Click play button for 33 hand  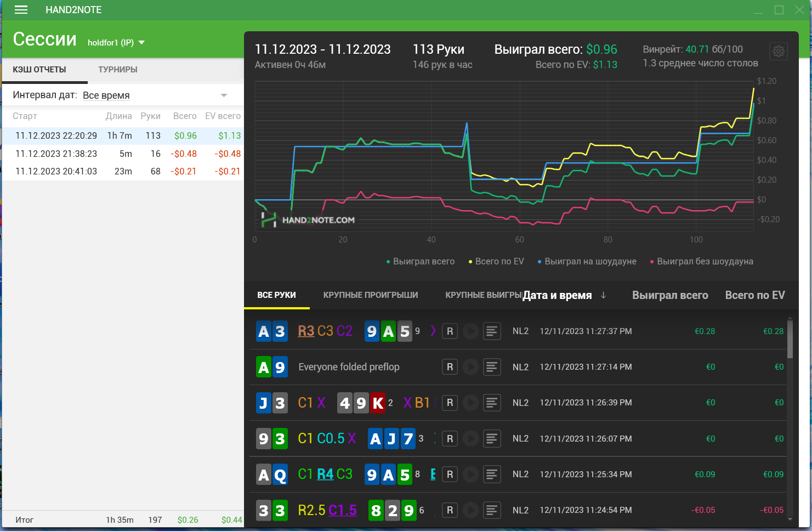pos(470,510)
